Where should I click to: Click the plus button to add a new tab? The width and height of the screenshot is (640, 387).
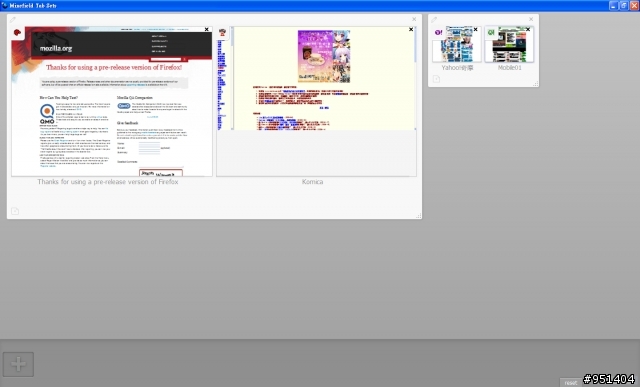pyautogui.click(x=18, y=364)
